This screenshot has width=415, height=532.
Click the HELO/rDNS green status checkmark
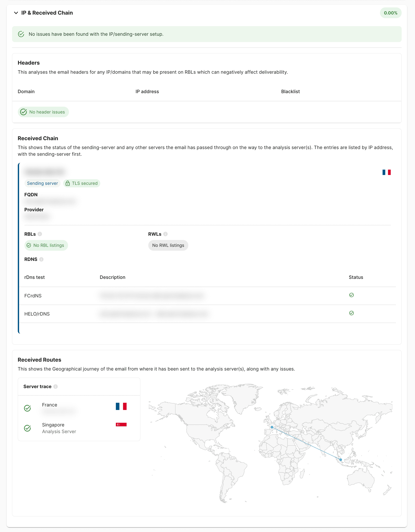pos(351,313)
